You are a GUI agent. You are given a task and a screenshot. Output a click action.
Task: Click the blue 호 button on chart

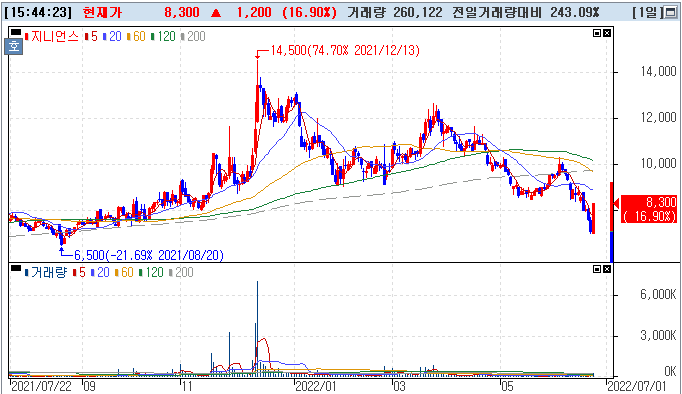click(13, 46)
